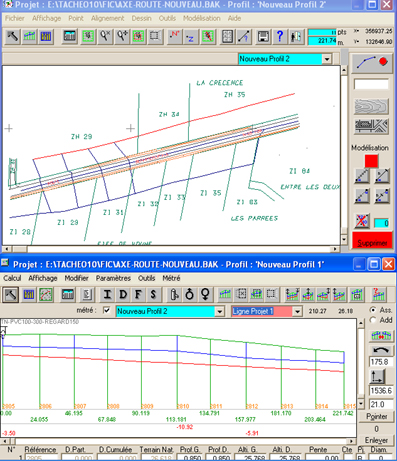Toggle the métré checkbox
The width and height of the screenshot is (397, 461).
click(107, 311)
